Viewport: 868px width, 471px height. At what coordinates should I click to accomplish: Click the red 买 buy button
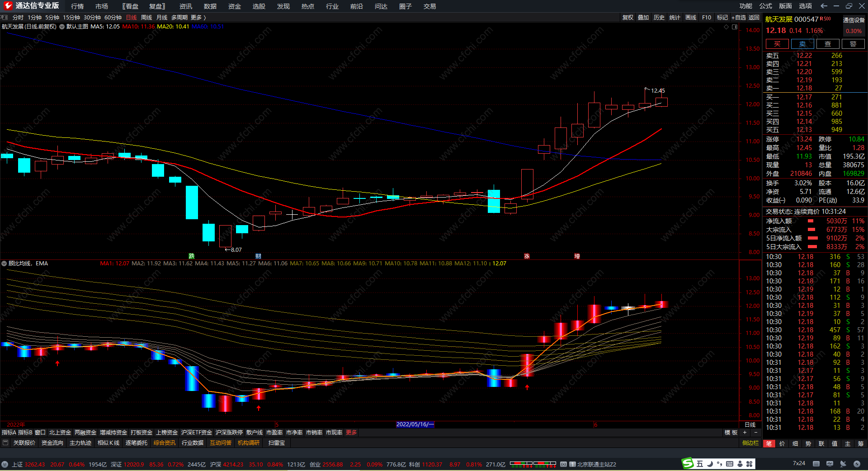coord(777,44)
